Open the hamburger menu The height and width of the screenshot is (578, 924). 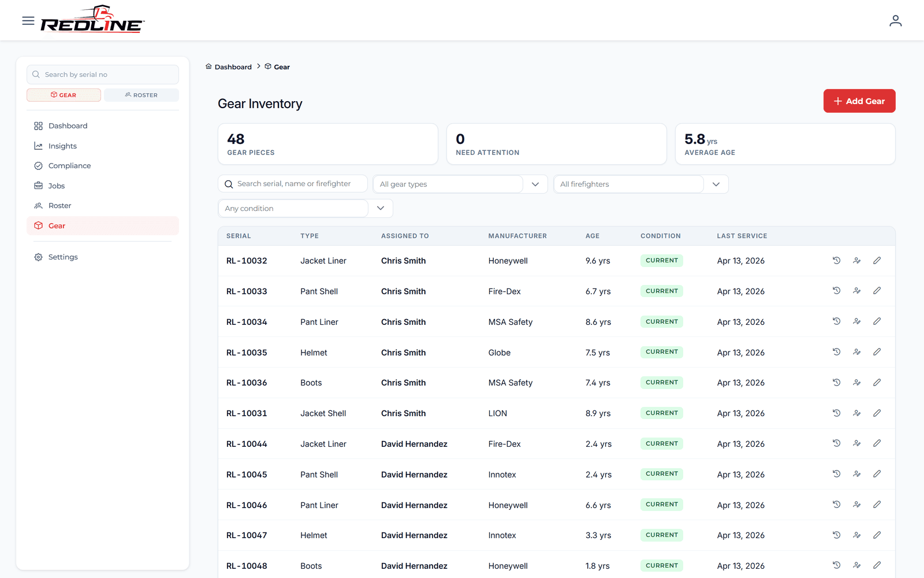(x=28, y=21)
